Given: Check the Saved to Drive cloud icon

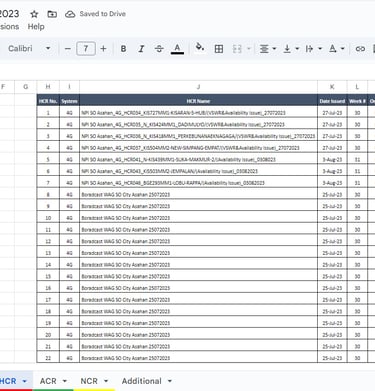Looking at the screenshot, I should (70, 14).
